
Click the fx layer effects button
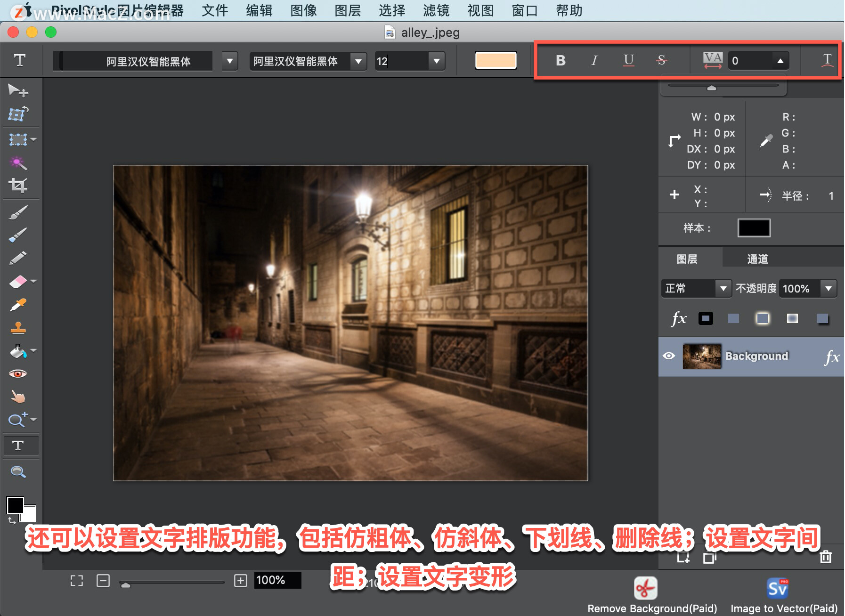pos(678,318)
